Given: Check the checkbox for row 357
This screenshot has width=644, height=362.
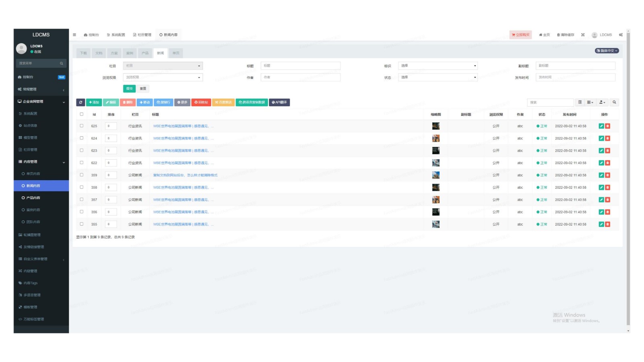Looking at the screenshot, I should click(82, 200).
